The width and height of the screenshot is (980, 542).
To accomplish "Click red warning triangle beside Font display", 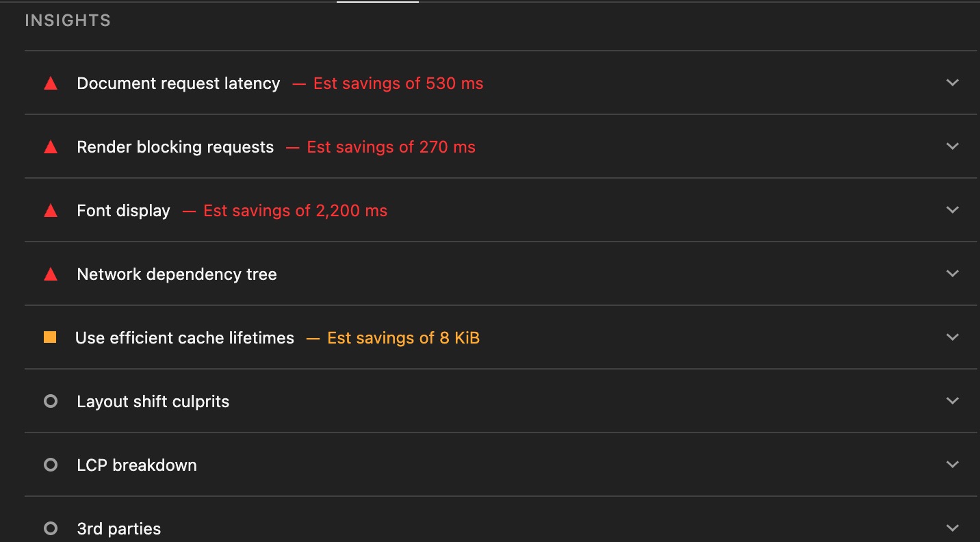I will (51, 211).
